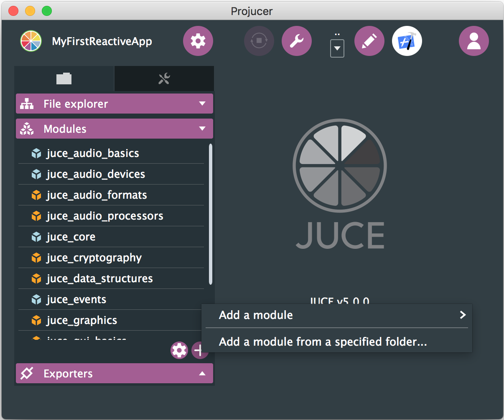This screenshot has width=504, height=420.
Task: Click the File explorer header label
Action: (76, 104)
